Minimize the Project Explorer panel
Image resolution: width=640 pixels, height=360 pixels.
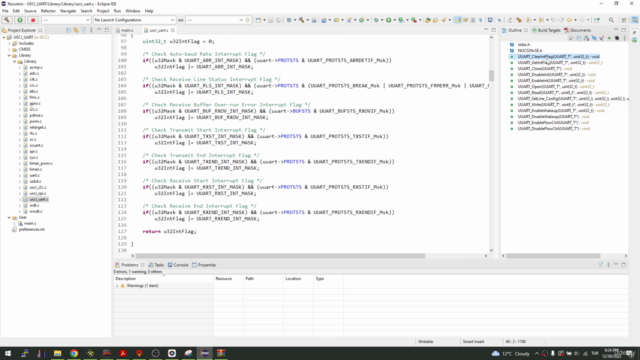[x=99, y=30]
